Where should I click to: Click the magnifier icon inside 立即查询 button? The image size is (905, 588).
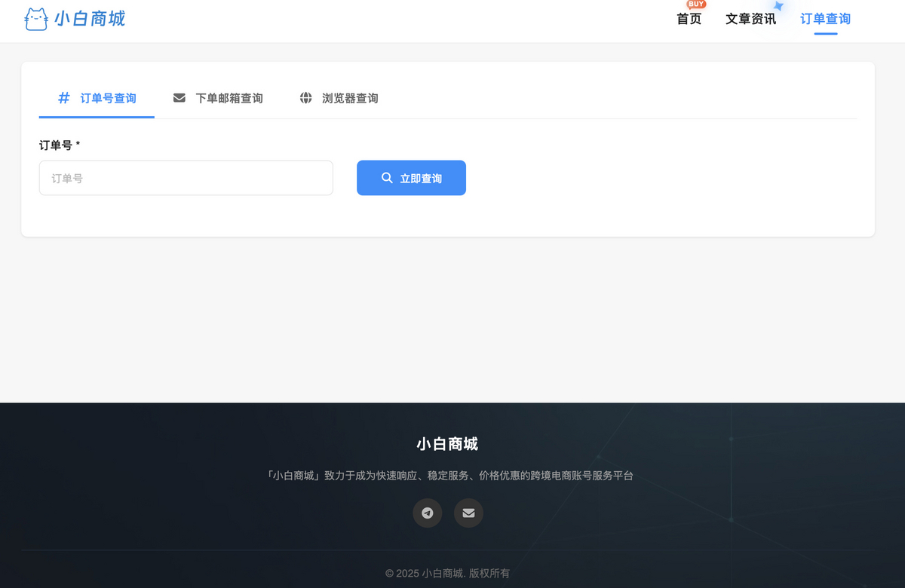pos(387,178)
